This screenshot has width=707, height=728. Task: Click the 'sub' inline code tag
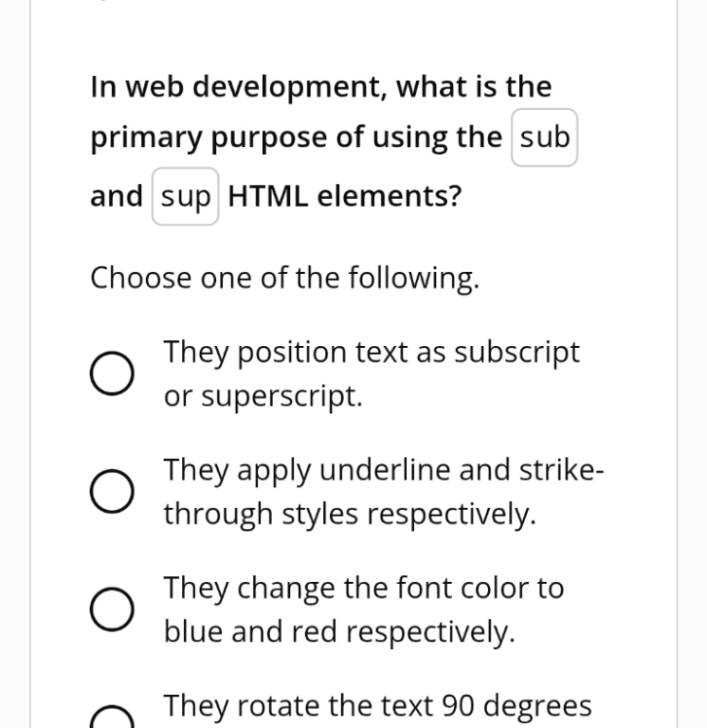point(545,137)
